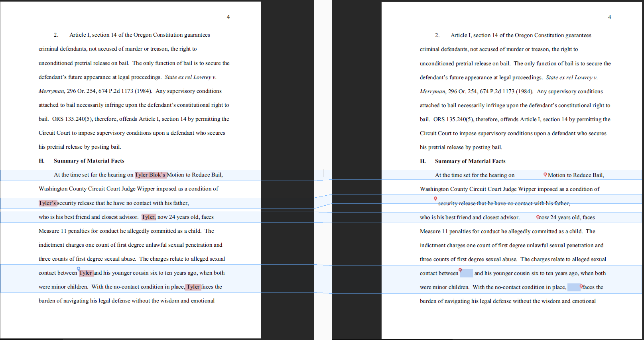The image size is (644, 340).
Task: Click red change marker above "security release"
Action: [x=435, y=198]
